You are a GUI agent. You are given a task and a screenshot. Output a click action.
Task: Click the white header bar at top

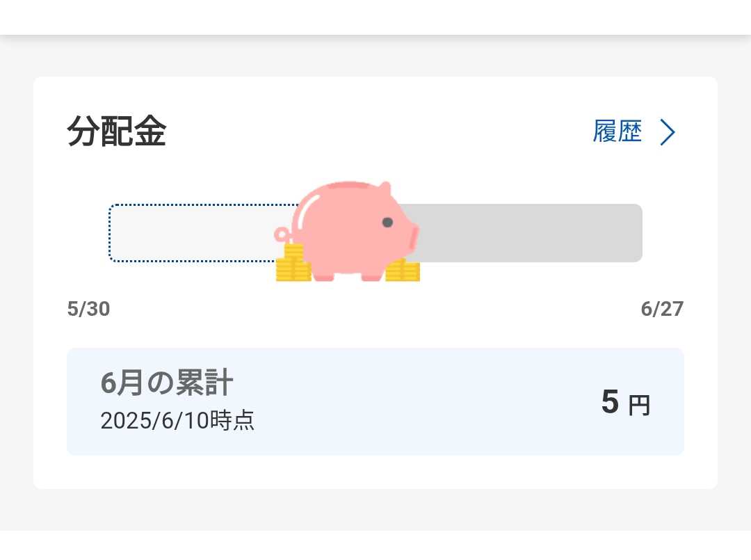pyautogui.click(x=375, y=17)
